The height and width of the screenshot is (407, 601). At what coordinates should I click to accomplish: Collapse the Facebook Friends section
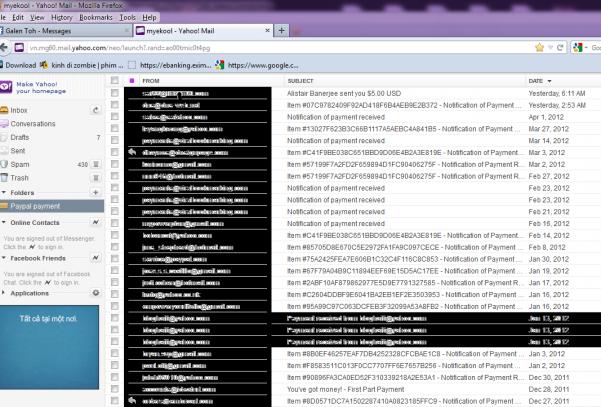pos(3,258)
